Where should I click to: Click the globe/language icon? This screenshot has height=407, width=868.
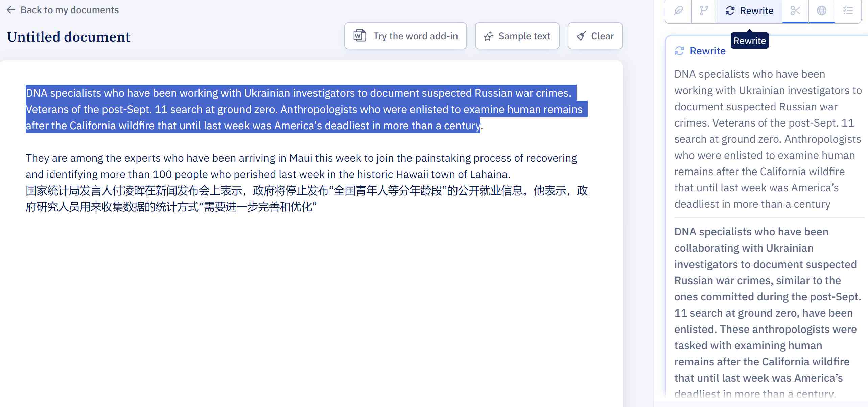point(821,10)
